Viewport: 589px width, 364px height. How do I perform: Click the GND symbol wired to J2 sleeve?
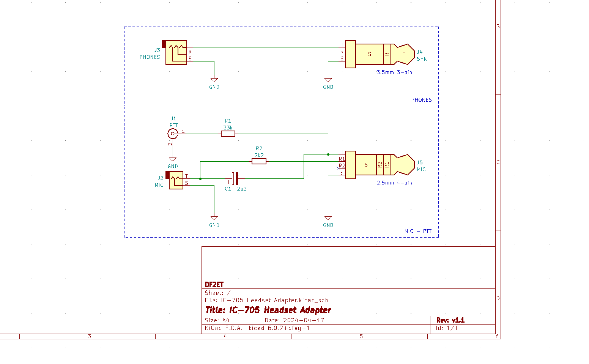(x=214, y=218)
